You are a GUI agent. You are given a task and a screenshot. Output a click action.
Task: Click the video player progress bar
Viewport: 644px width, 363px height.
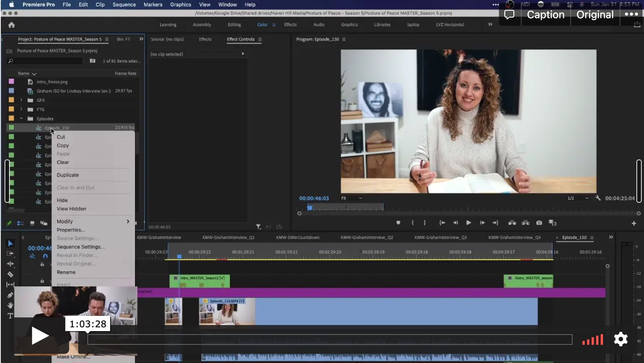click(330, 339)
